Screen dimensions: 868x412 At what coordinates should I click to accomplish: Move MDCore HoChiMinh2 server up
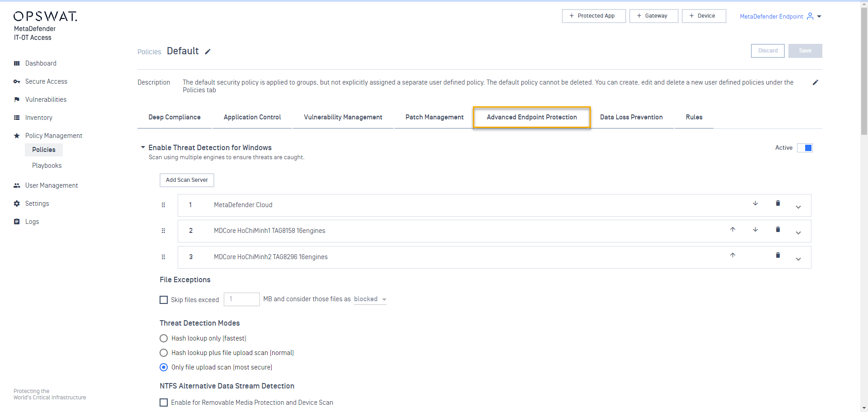click(733, 255)
